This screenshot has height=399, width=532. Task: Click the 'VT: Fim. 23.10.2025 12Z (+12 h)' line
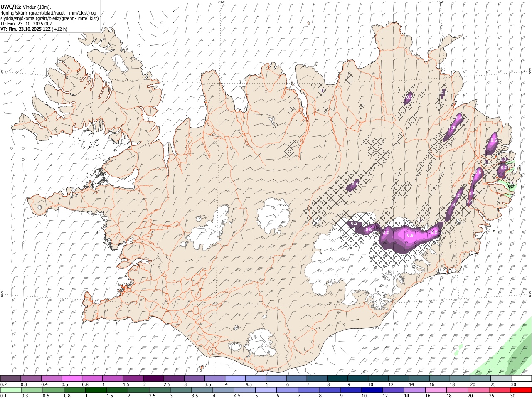pyautogui.click(x=34, y=29)
